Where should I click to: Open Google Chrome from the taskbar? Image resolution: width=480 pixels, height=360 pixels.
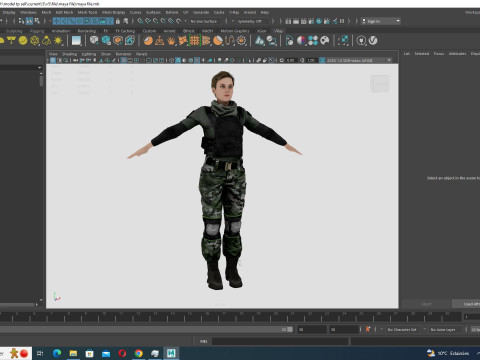tap(139, 353)
